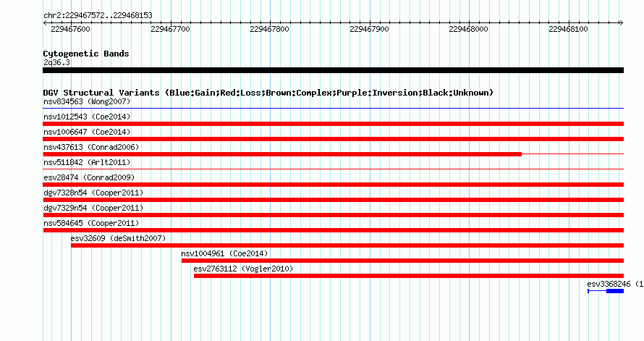Click the 2q36.3 band label
Image resolution: width=644 pixels, height=341 pixels.
tap(56, 62)
